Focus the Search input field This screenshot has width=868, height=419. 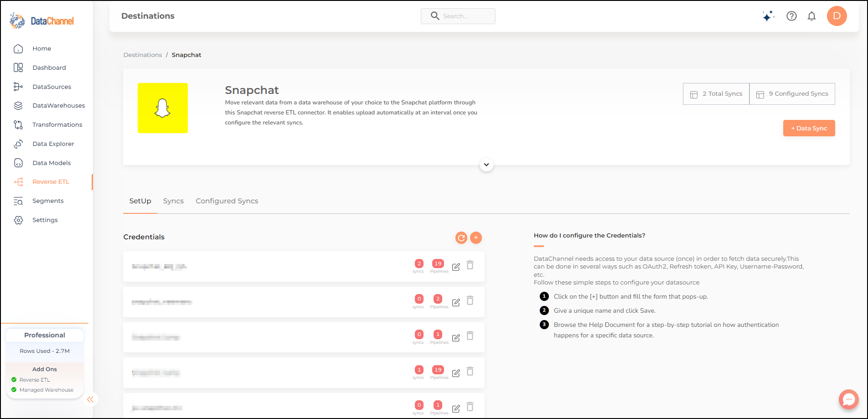[458, 16]
